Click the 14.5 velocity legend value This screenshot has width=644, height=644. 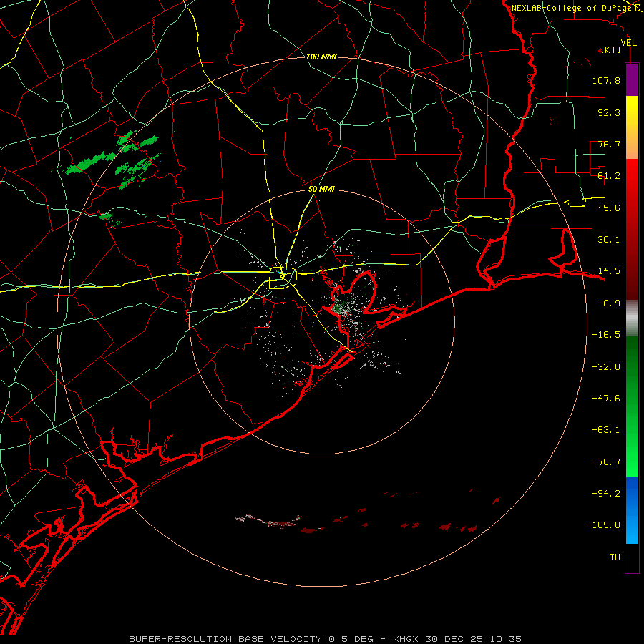[x=609, y=271]
